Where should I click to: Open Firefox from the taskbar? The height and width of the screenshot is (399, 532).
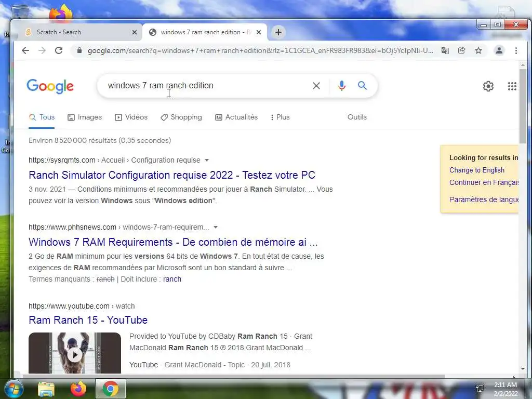pos(78,389)
